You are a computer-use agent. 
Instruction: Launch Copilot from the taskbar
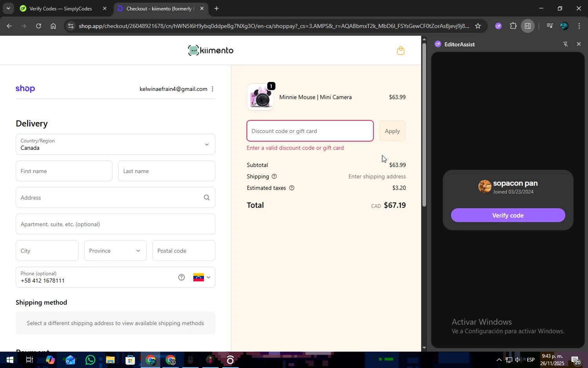tap(50, 360)
